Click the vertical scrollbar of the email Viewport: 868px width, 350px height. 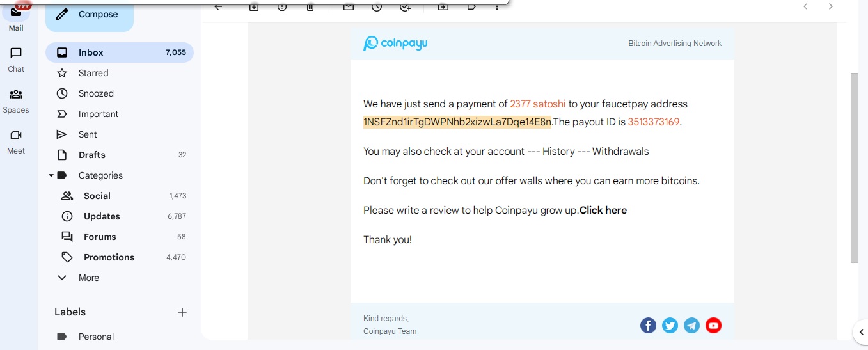pyautogui.click(x=854, y=168)
